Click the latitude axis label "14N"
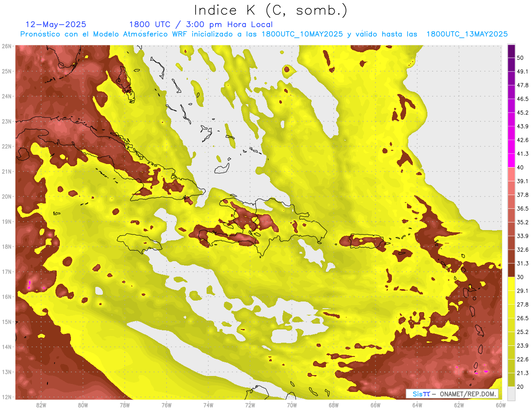This screenshot has height=411, width=532. 7,347
